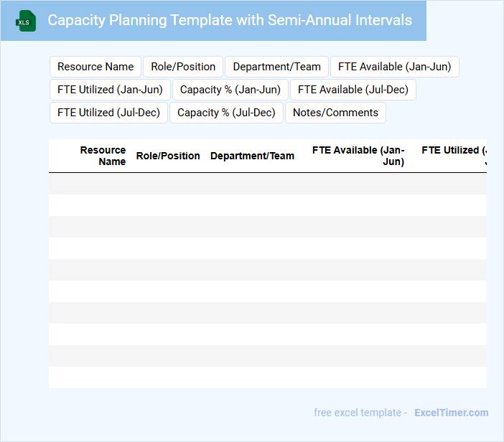Click the Notes/Comments tag
This screenshot has height=442, width=504.
pyautogui.click(x=335, y=113)
